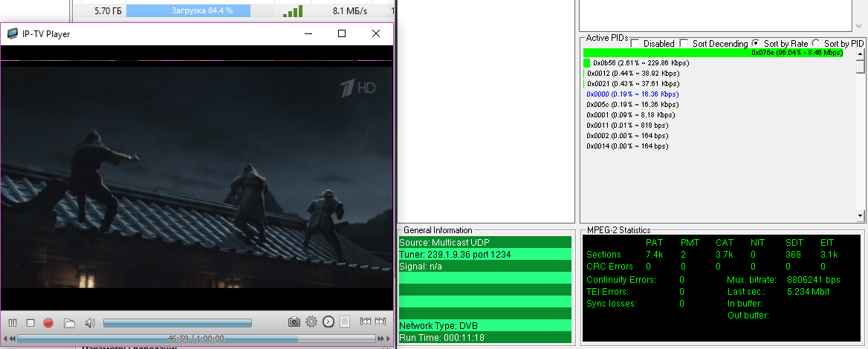Click the green signal bars icon

(x=293, y=11)
